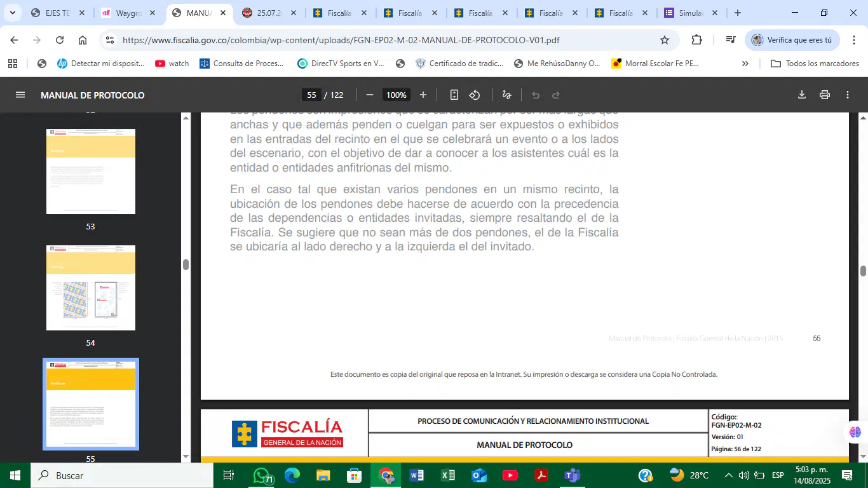The image size is (868, 488).
Task: Open File Explorer from the taskbar
Action: click(x=323, y=475)
